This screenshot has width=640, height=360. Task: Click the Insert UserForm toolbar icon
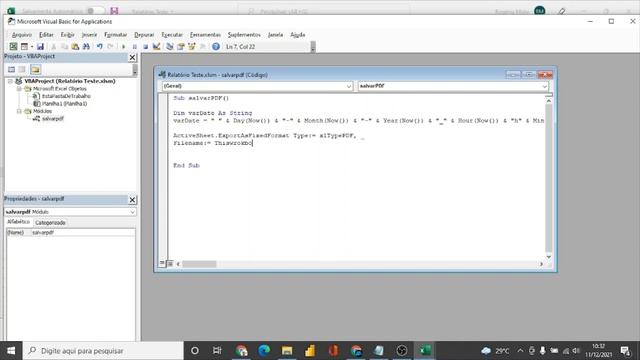(x=24, y=47)
